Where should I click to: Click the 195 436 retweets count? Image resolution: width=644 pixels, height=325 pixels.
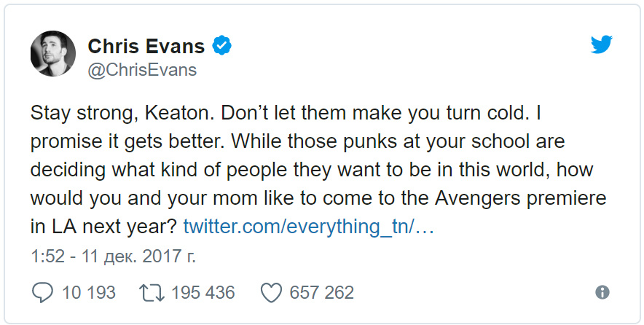[x=203, y=293]
